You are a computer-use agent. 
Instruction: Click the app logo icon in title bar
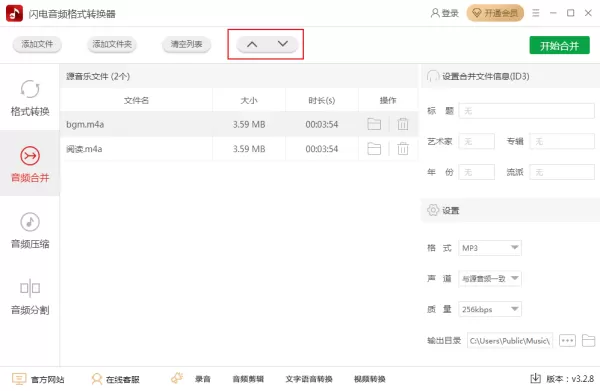tap(14, 13)
